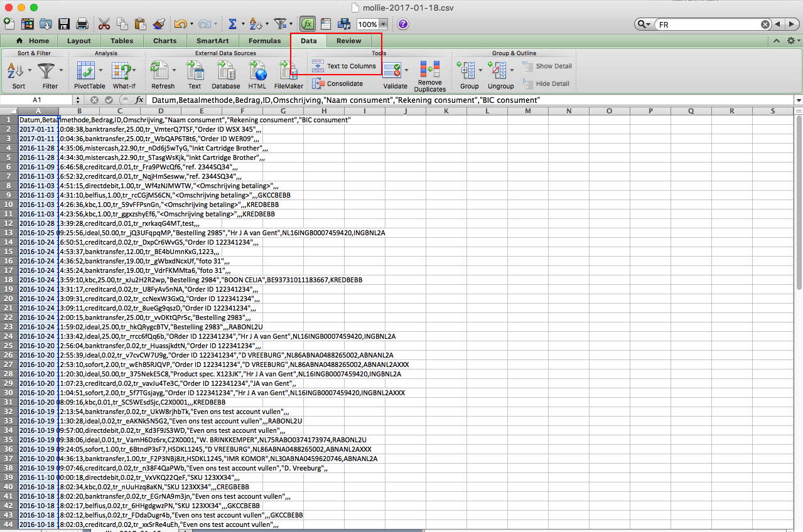The width and height of the screenshot is (803, 532).
Task: Click the Save floppy disk icon
Action: [x=63, y=24]
